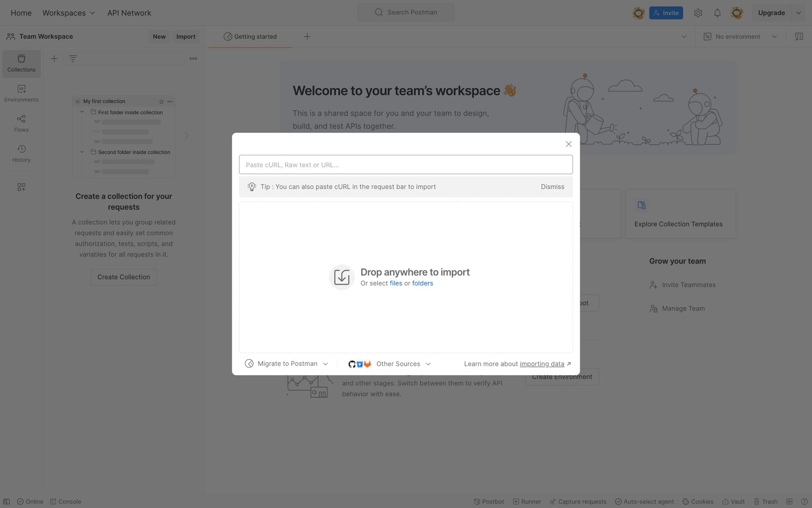Click Auto-select agent
This screenshot has width=812, height=508.
(x=645, y=502)
